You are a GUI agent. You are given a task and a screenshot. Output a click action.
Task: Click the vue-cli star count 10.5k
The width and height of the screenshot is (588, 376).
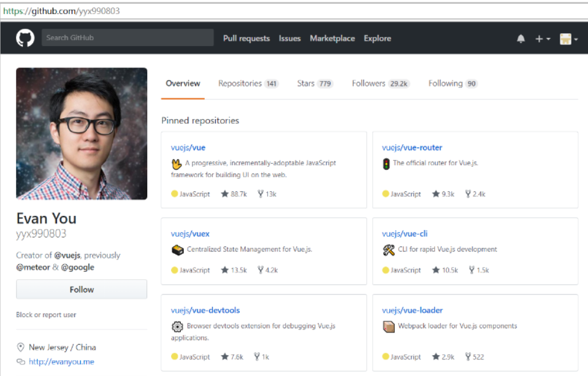click(445, 270)
